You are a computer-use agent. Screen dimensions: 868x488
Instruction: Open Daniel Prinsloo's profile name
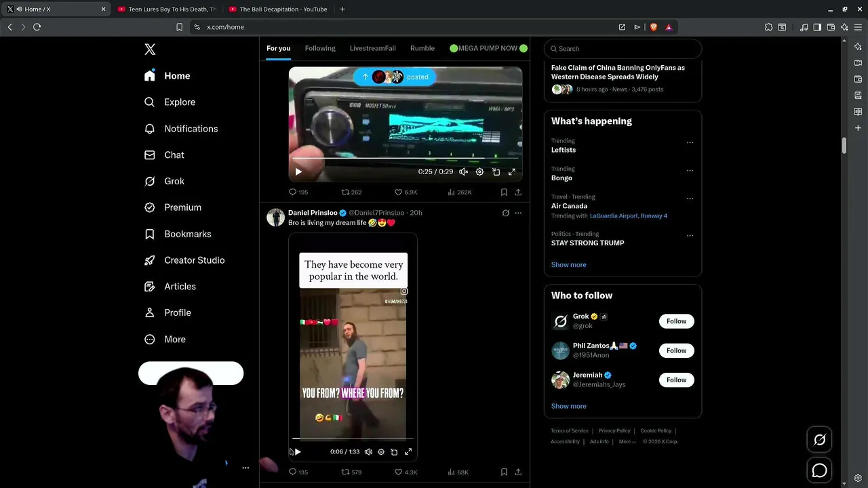pyautogui.click(x=313, y=213)
